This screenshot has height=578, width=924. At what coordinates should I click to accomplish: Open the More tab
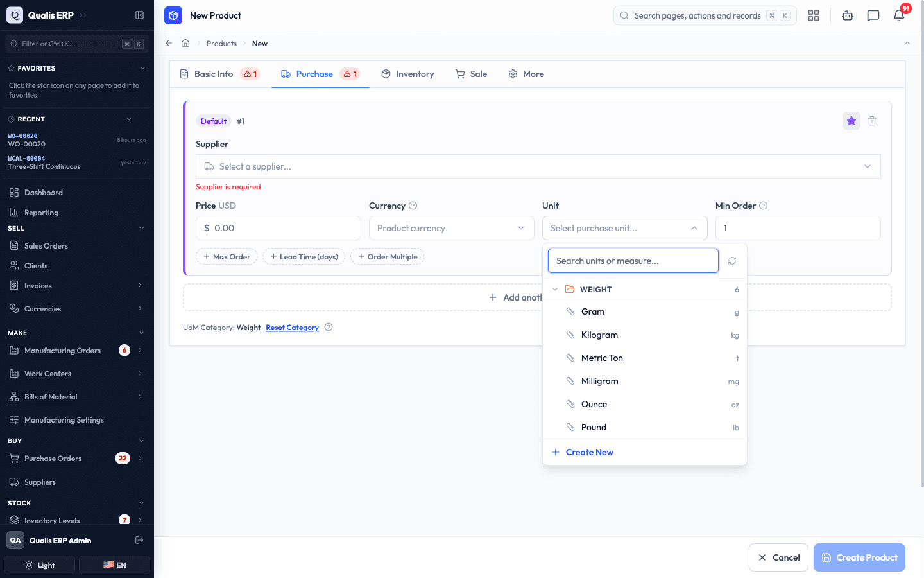526,74
